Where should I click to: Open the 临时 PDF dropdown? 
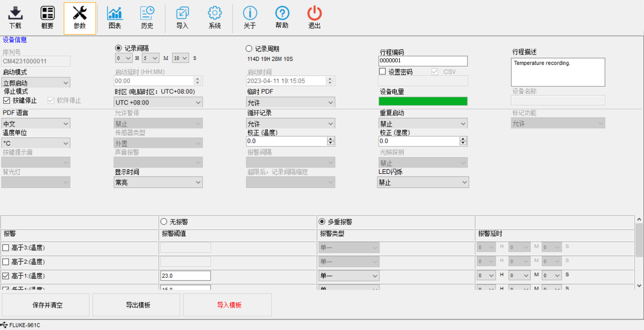click(291, 102)
